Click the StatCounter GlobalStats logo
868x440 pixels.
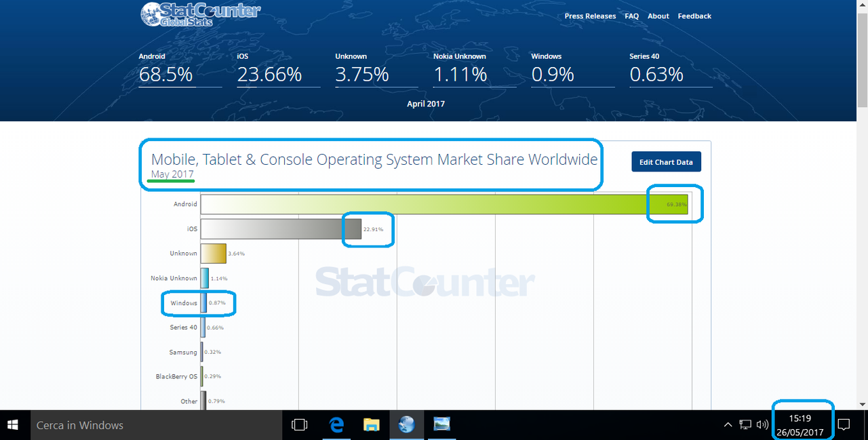(x=200, y=14)
